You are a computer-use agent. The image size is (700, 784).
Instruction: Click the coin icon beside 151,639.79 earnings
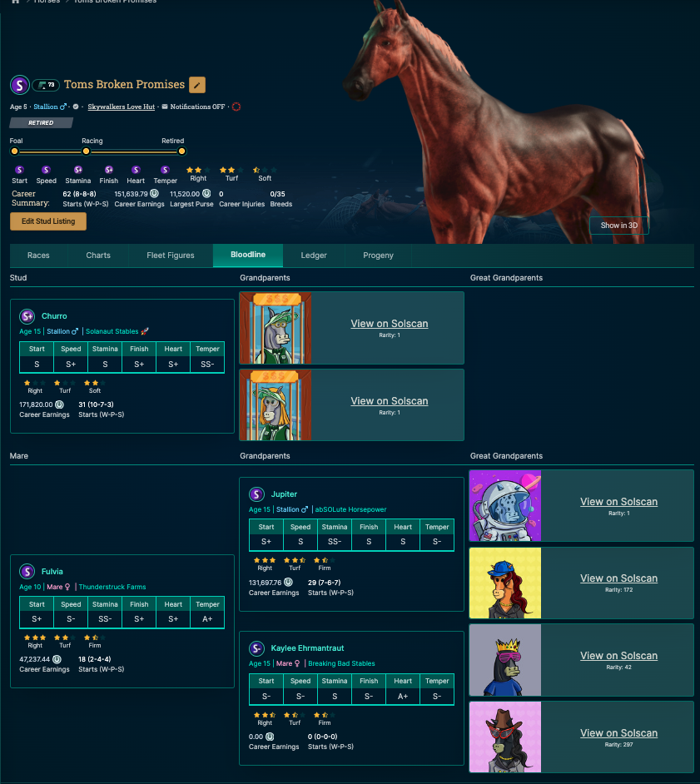coord(155,193)
